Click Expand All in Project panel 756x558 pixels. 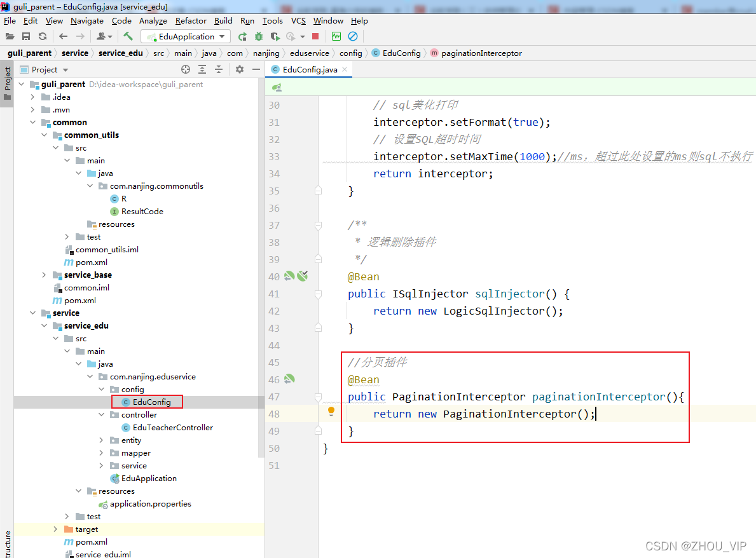tap(202, 69)
